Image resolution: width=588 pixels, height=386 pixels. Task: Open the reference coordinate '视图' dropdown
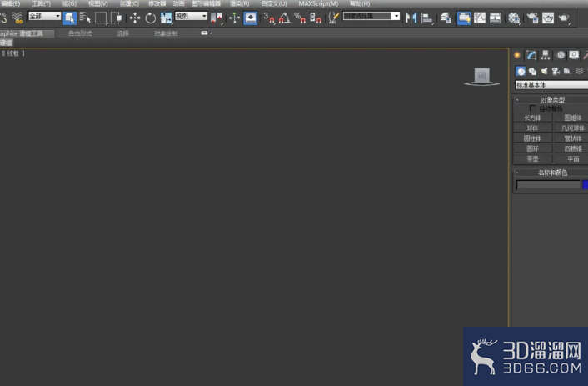[192, 16]
